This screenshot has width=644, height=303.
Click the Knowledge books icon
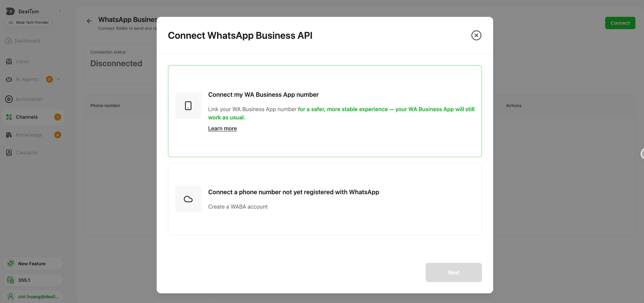point(9,135)
